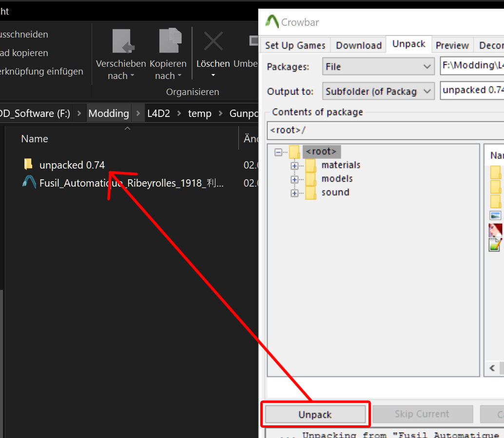Select the Fusil_Automatique_Ribeyrolles_1918 file icon
The height and width of the screenshot is (438, 504).
(29, 182)
